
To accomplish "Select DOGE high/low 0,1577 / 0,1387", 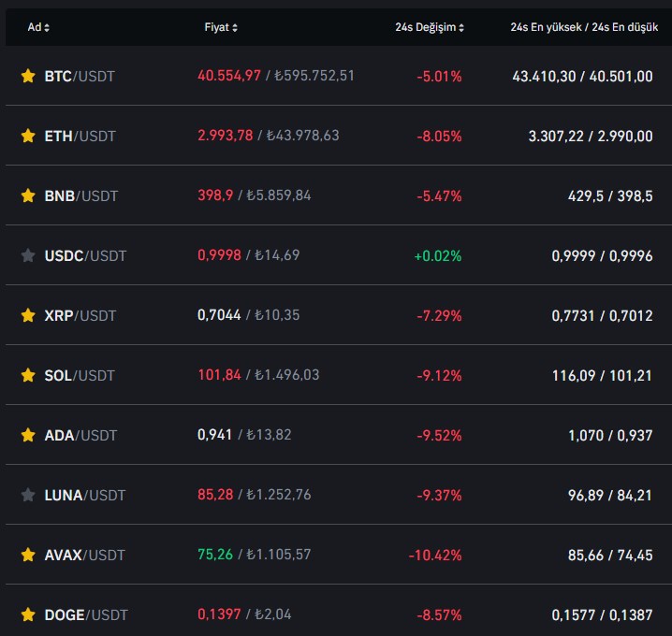I will 602,615.
